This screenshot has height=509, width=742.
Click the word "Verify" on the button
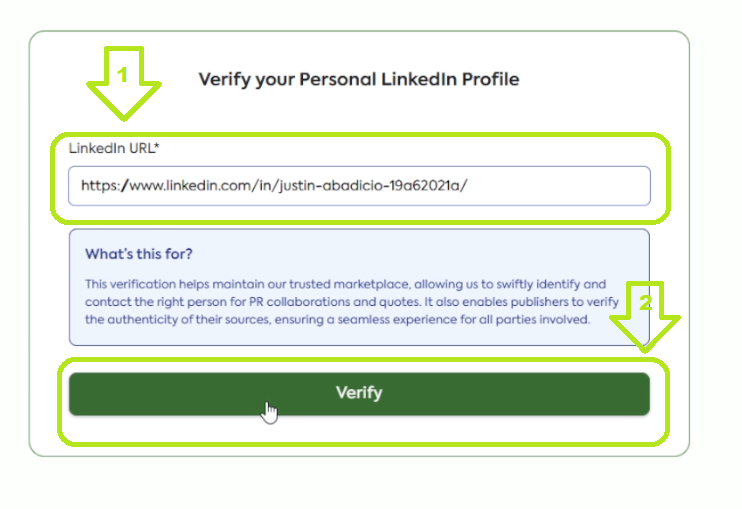[358, 393]
